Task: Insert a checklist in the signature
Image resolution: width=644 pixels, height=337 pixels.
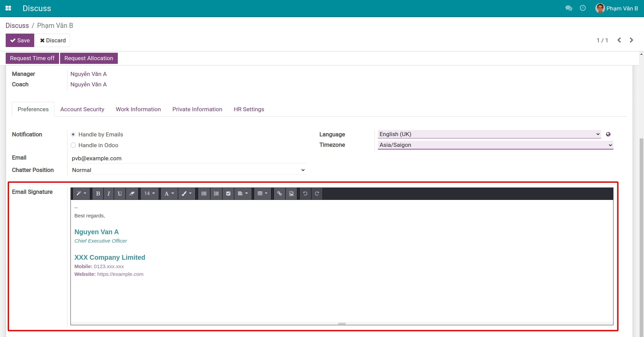Action: [228, 194]
